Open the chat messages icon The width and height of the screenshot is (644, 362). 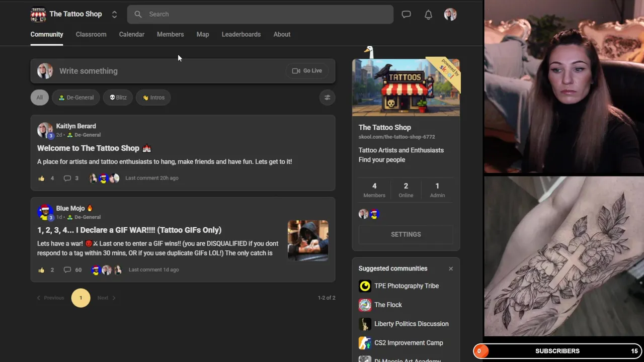click(x=406, y=15)
